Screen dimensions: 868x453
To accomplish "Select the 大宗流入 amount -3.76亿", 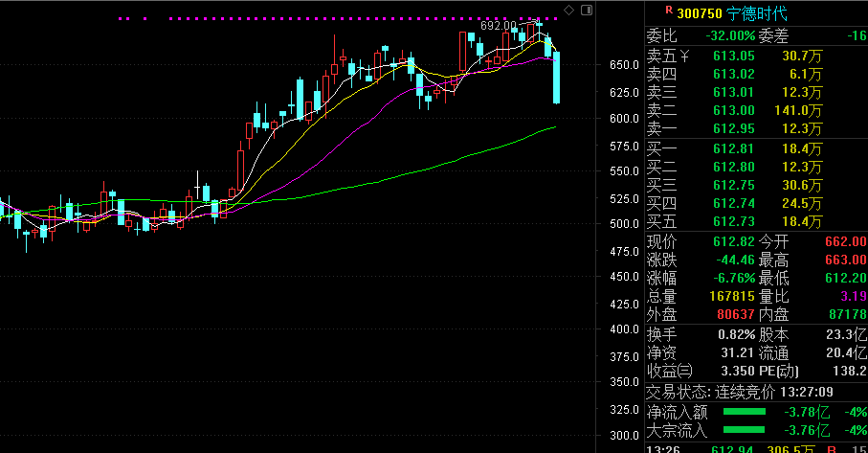I will (807, 430).
